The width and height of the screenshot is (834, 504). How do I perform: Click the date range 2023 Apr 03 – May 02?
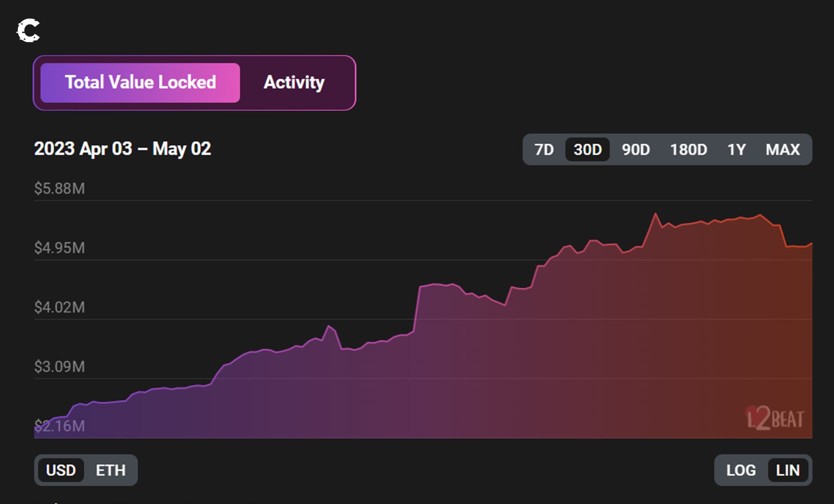point(122,149)
